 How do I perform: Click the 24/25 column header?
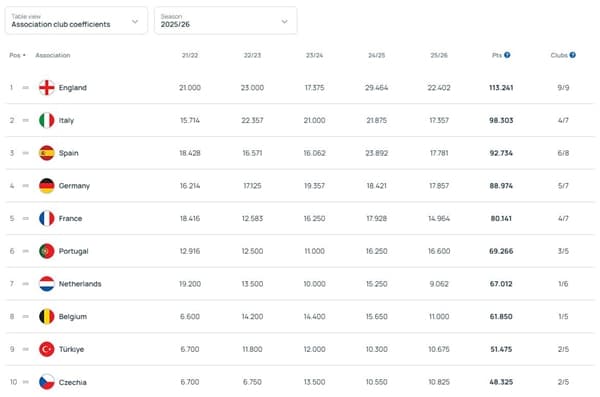point(377,56)
